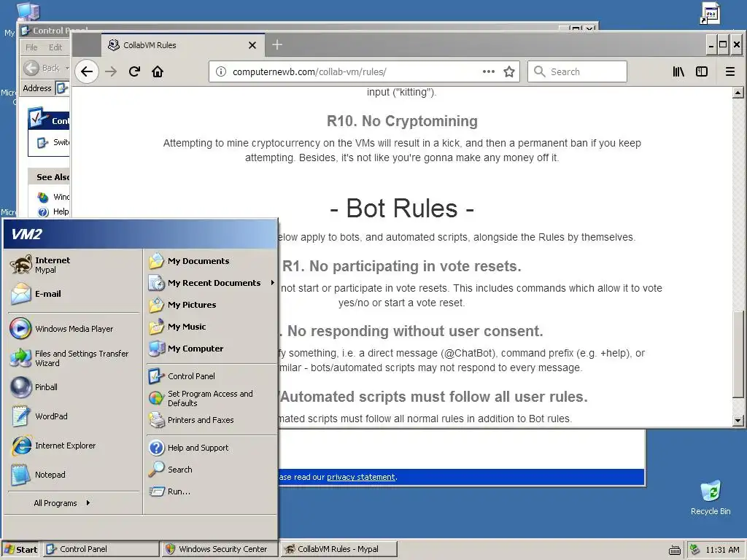Open browser Library icon
Viewport: 747px width, 560px height.
pyautogui.click(x=678, y=72)
